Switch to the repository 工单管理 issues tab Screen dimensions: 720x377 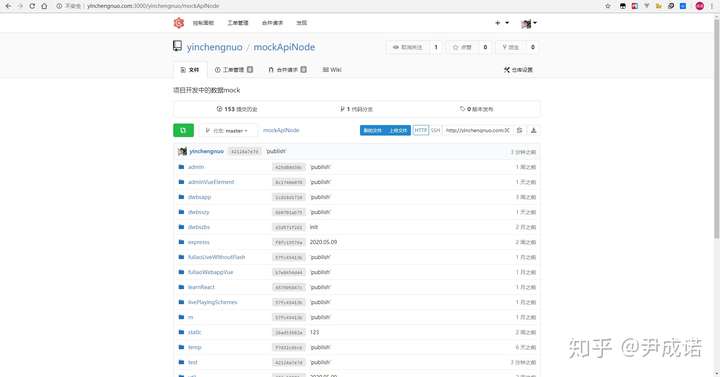tap(234, 70)
